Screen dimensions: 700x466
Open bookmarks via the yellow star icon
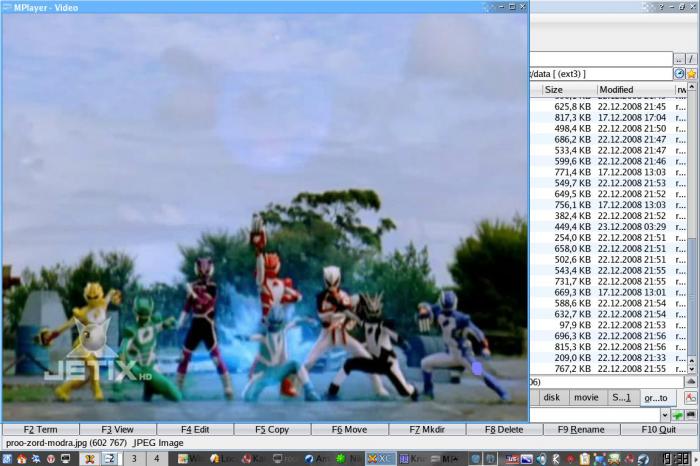pyautogui.click(x=691, y=74)
